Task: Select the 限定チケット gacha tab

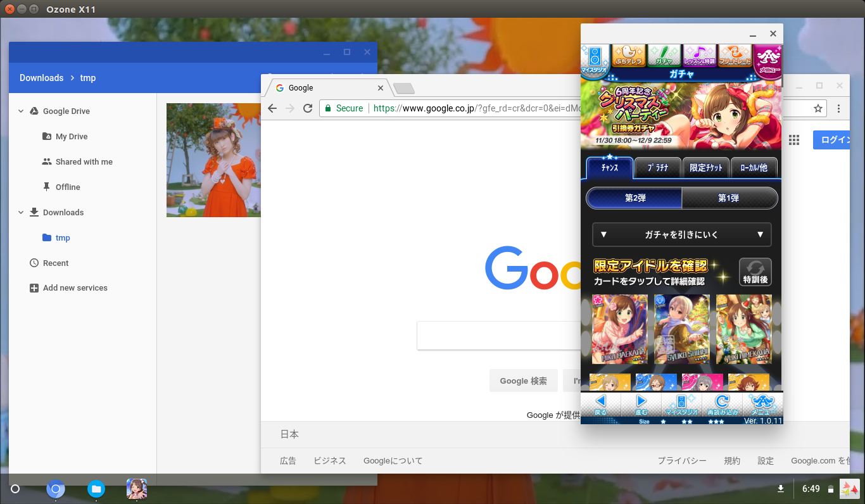Action: (x=705, y=168)
